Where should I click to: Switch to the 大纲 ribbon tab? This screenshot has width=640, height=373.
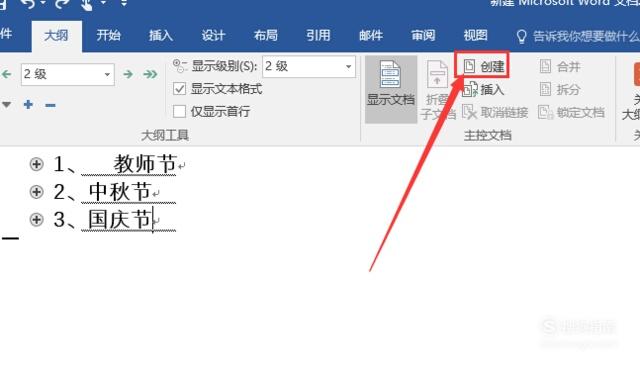(x=56, y=36)
